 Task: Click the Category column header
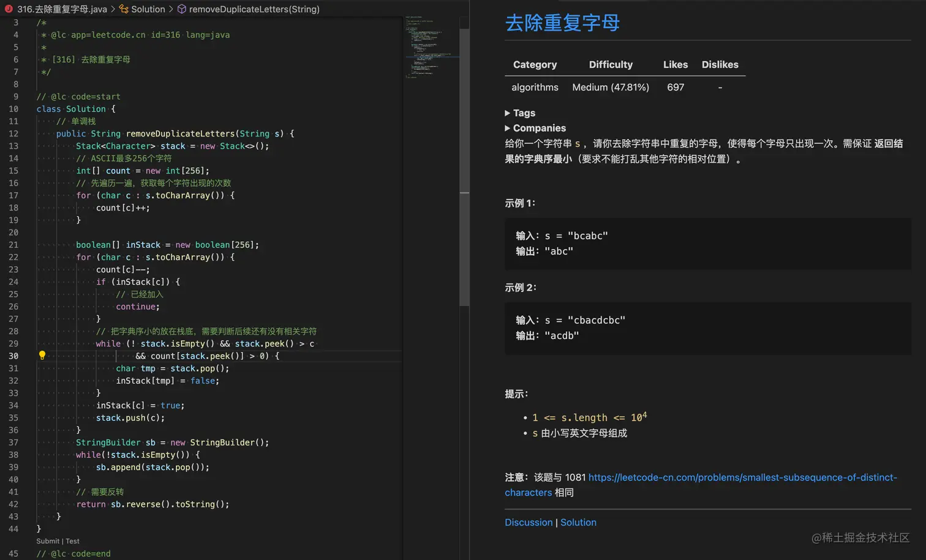535,64
